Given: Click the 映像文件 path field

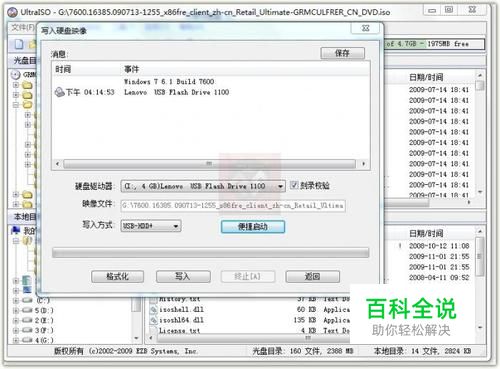Looking at the screenshot, I should 233,205.
